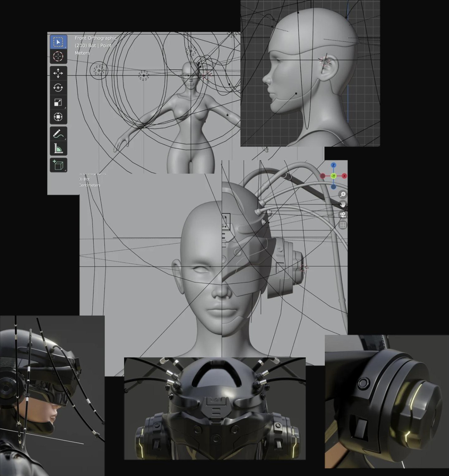This screenshot has height=476, width=449.
Task: Click the negative Z blue gizmo dot
Action: coord(333,187)
